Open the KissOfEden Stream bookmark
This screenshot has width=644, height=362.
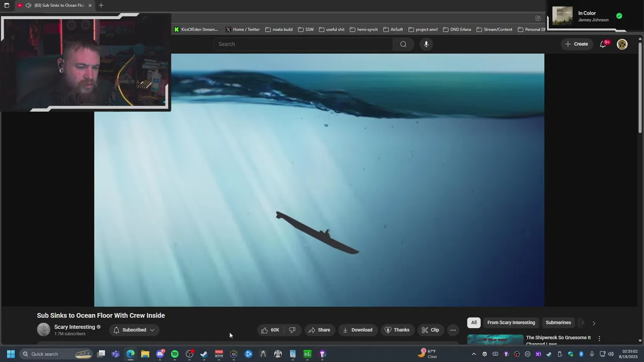(x=196, y=30)
